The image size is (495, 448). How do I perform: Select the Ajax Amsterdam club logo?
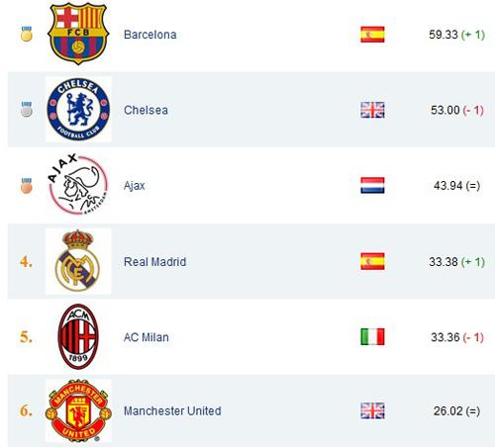click(78, 185)
